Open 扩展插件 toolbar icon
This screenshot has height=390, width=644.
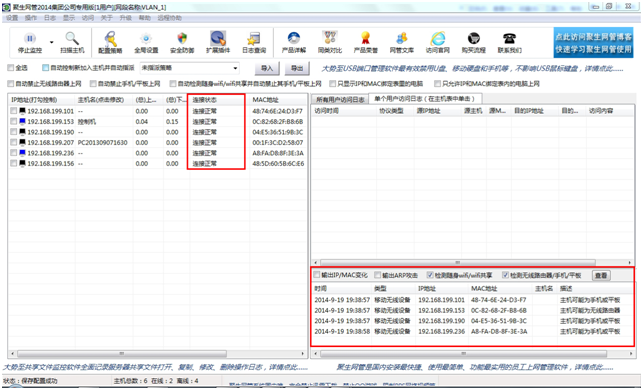coord(218,38)
